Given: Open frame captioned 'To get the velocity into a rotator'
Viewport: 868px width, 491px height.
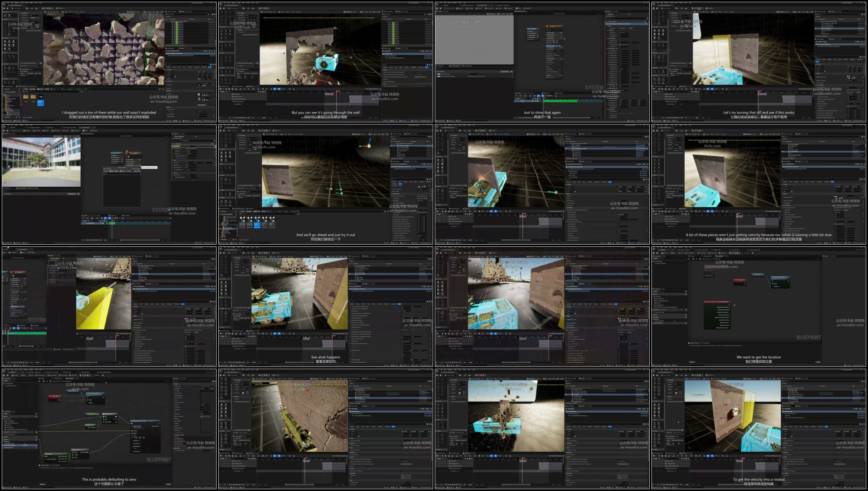Looking at the screenshot, I should point(758,429).
